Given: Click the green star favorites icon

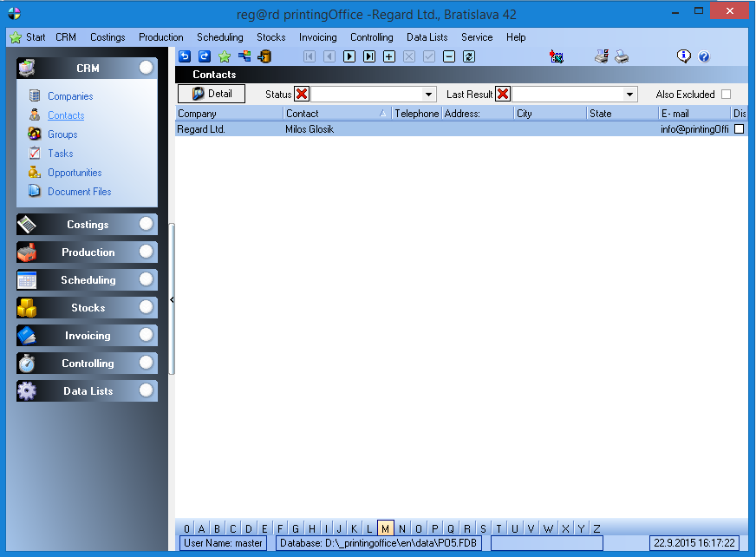Looking at the screenshot, I should pos(225,56).
